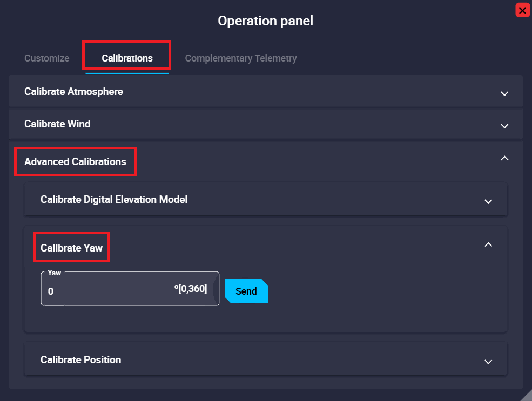Grab the resize grip at panel corner

(x=527, y=396)
